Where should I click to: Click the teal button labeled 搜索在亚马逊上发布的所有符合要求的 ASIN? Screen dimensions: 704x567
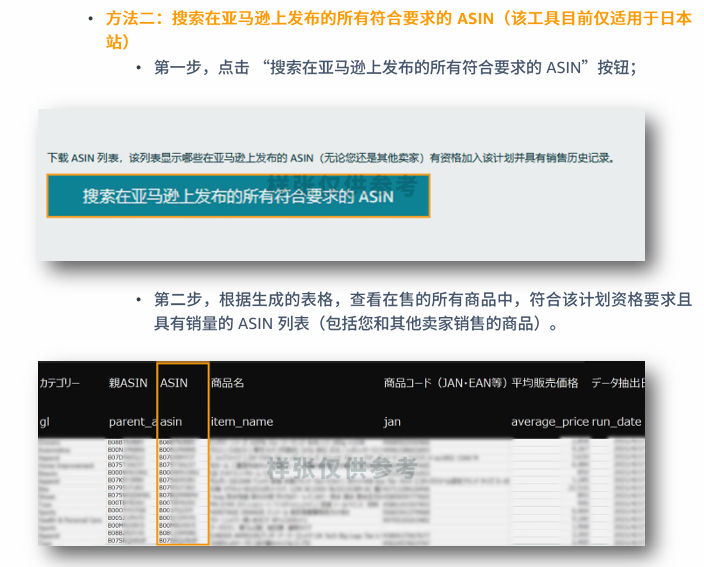[238, 196]
